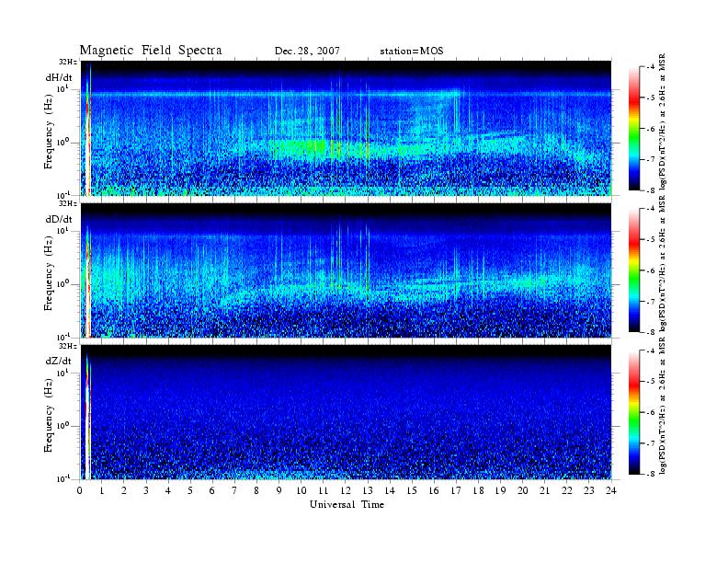The image size is (728, 563).
Task: Click the "Magnetic Field Spectra" plot title
Action: coord(151,51)
